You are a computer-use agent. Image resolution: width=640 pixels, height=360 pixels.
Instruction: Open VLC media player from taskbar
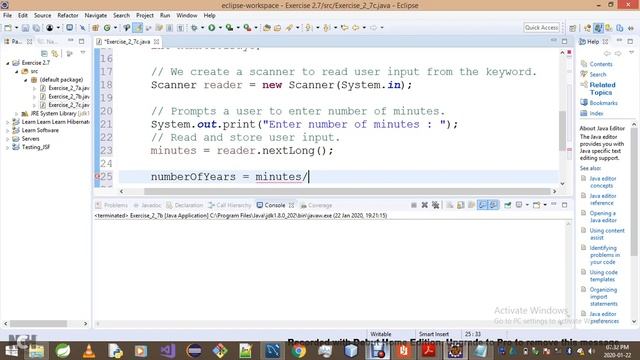(89, 351)
